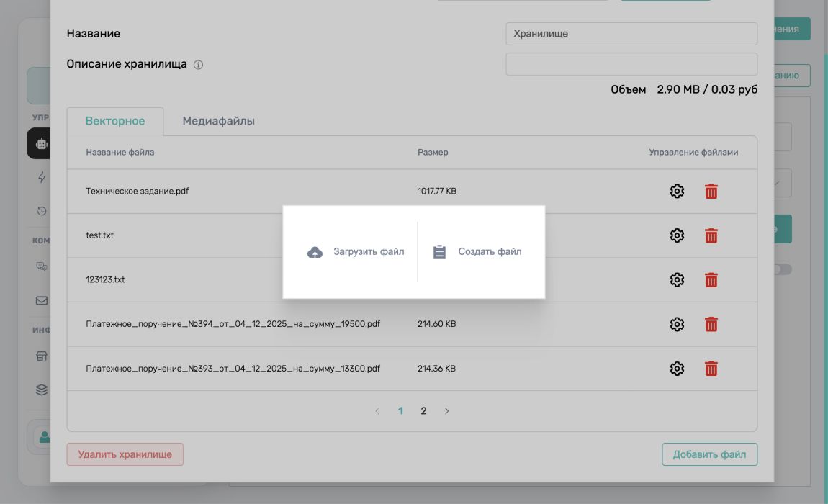Delete Платежное поручение №394 file
This screenshot has width=828, height=504.
tap(711, 324)
